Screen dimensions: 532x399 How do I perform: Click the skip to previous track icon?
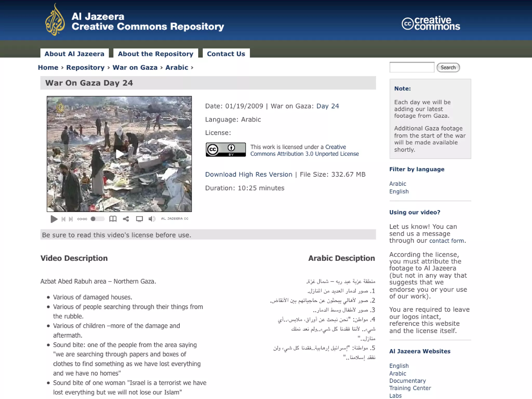(63, 219)
